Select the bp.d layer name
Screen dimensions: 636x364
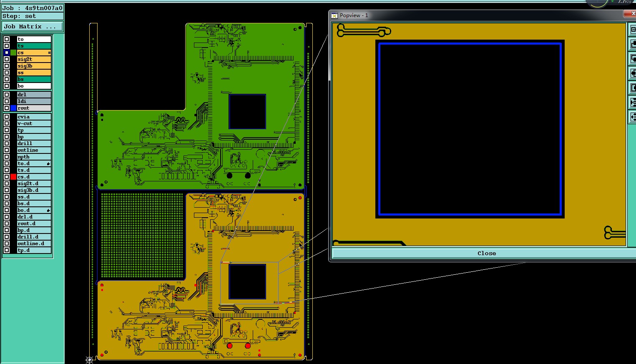point(34,230)
